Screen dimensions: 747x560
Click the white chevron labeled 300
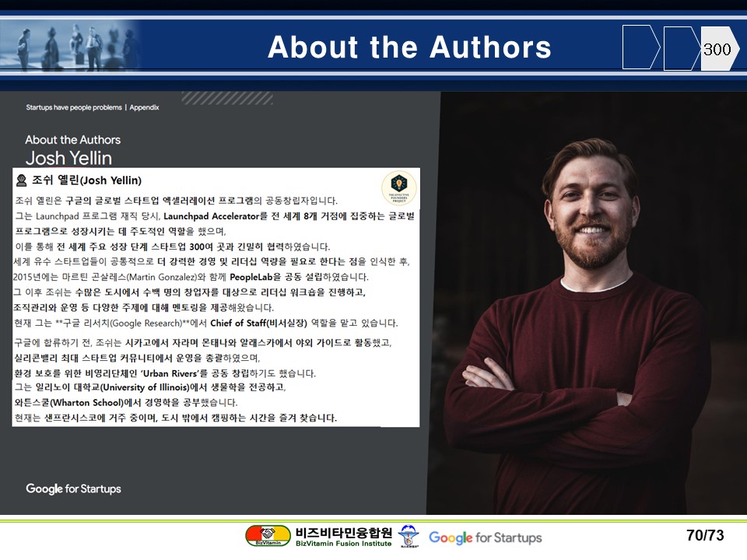click(719, 48)
